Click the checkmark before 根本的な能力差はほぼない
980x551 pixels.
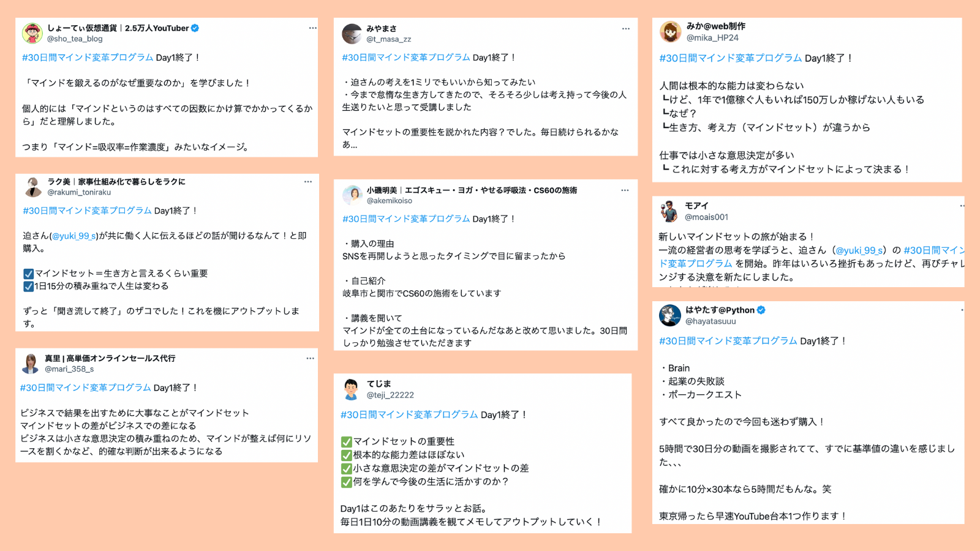[346, 455]
